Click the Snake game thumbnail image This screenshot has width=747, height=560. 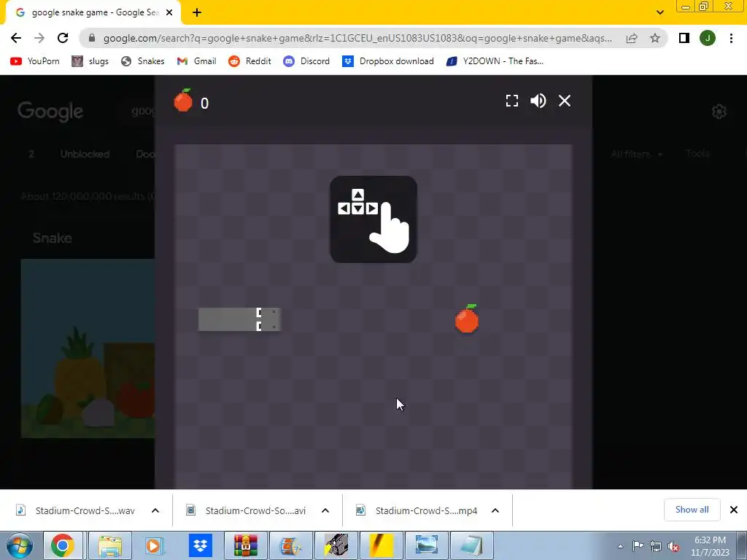point(88,348)
